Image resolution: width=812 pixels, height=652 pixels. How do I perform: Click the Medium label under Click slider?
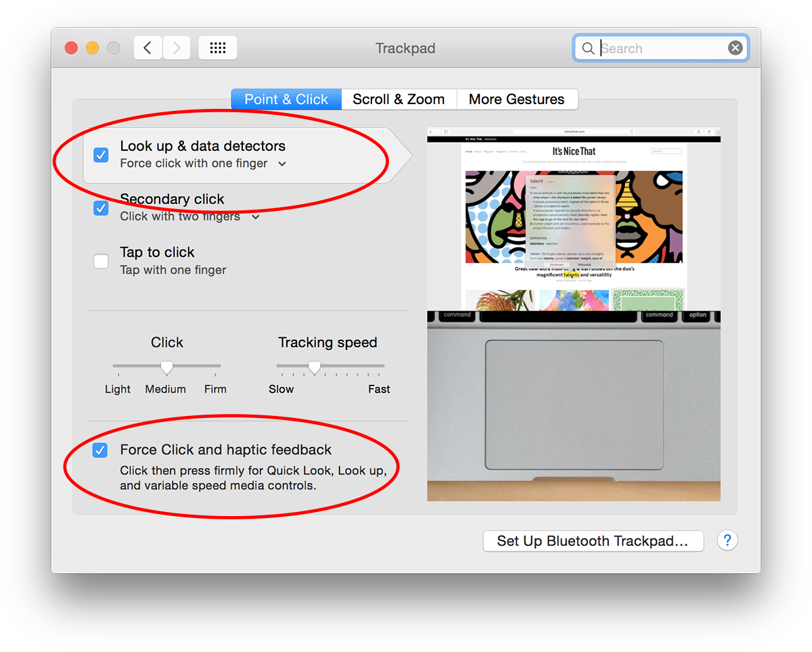click(165, 389)
